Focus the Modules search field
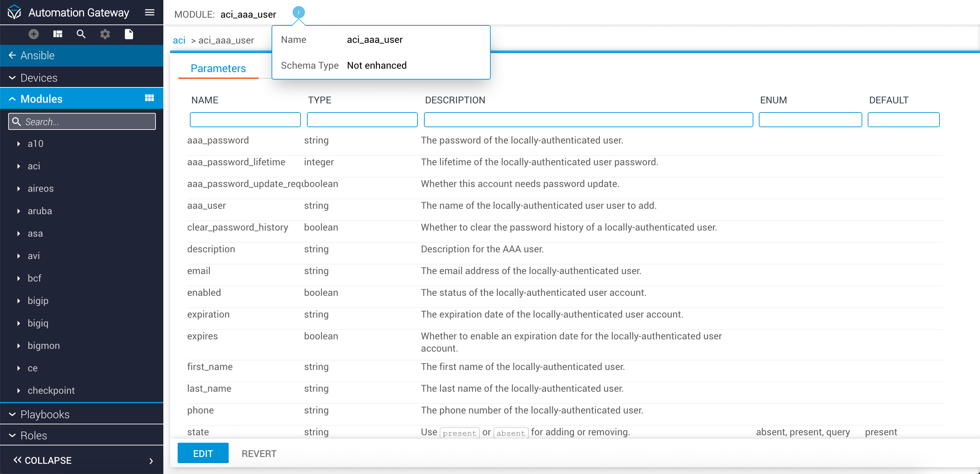This screenshot has height=474, width=980. click(82, 122)
